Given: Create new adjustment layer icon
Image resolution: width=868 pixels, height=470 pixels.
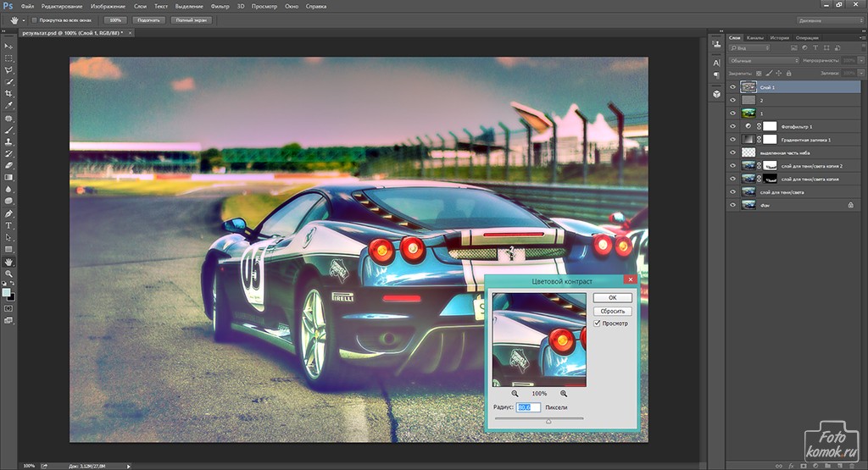Looking at the screenshot, I should (815, 466).
